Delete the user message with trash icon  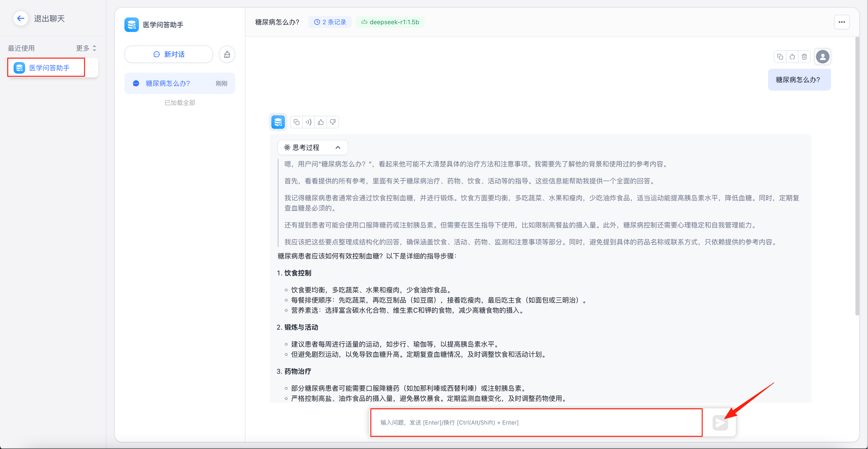(804, 57)
